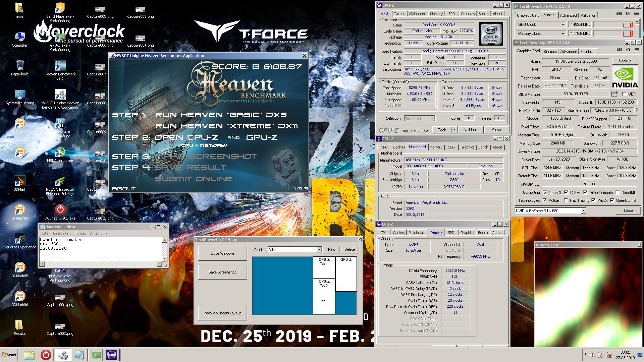Open the NVIDIA GeForce GTX 680 GPU selector dropdown
The image size is (644, 362).
click(583, 210)
